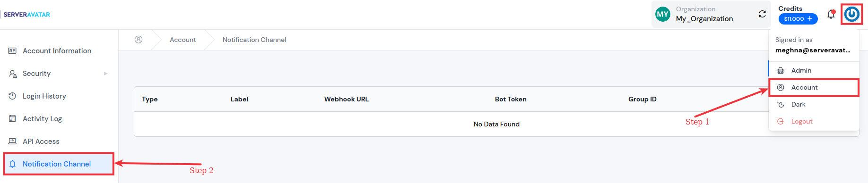868x183 pixels.
Task: Add credits with the $11.000 button
Action: (798, 19)
